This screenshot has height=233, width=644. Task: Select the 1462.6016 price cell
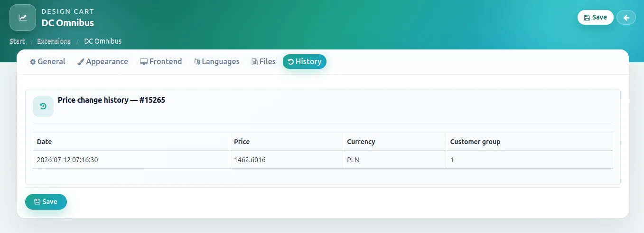(287, 160)
